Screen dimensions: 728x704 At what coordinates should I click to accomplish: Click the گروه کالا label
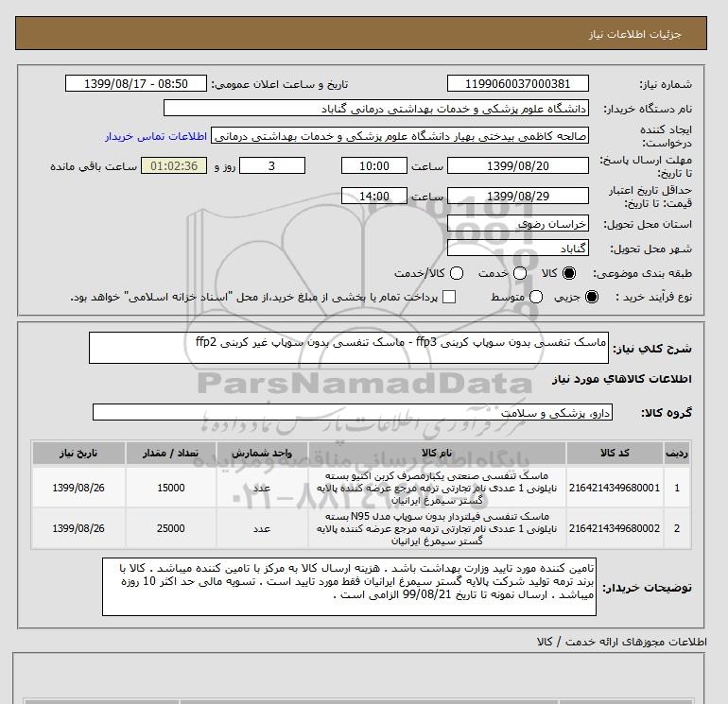point(667,412)
